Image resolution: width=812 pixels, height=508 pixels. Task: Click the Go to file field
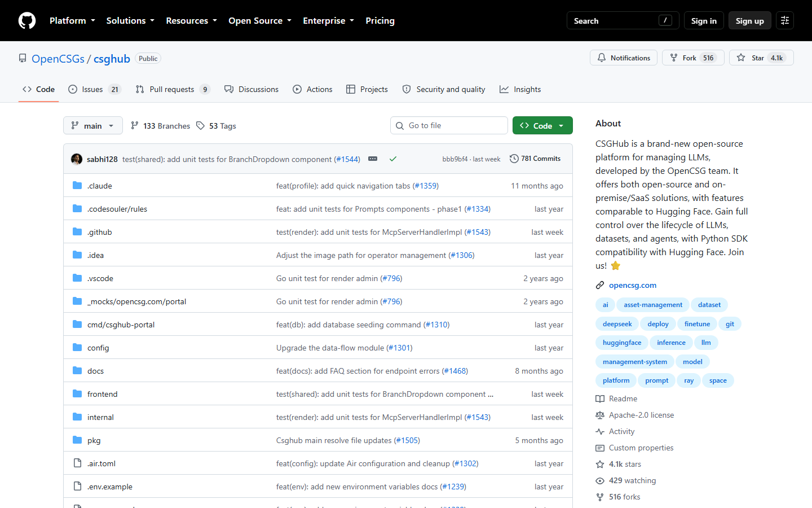coord(449,125)
